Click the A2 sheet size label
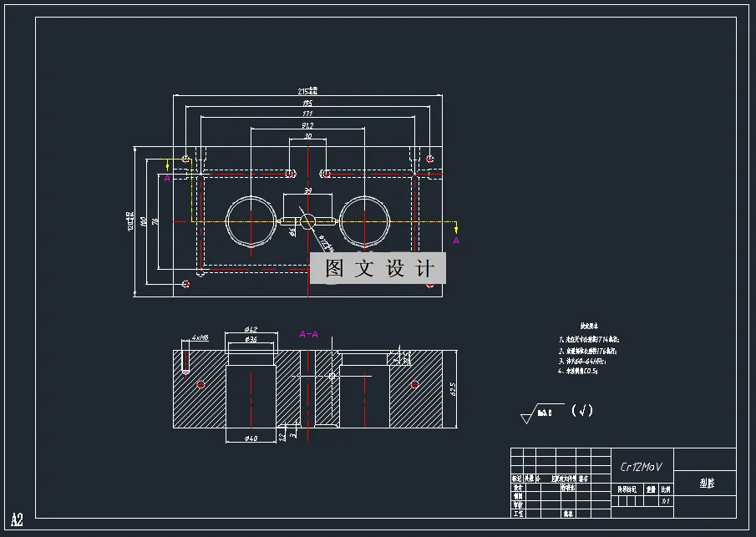Viewport: 756px width, 537px height. pos(17,519)
